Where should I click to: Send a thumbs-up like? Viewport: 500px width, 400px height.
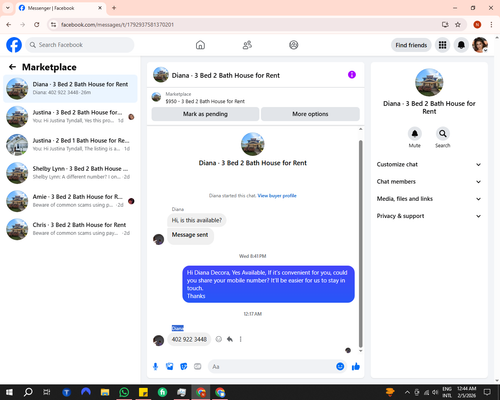pyautogui.click(x=356, y=367)
